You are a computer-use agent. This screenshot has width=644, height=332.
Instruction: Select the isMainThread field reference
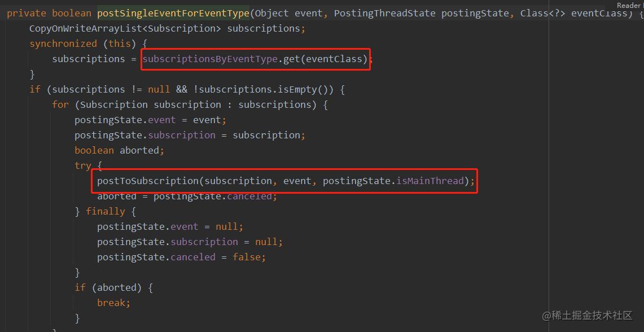[430, 181]
